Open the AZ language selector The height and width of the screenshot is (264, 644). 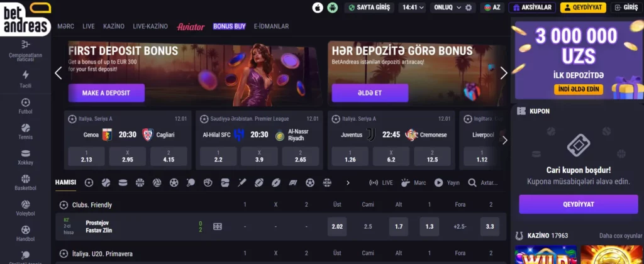[492, 8]
